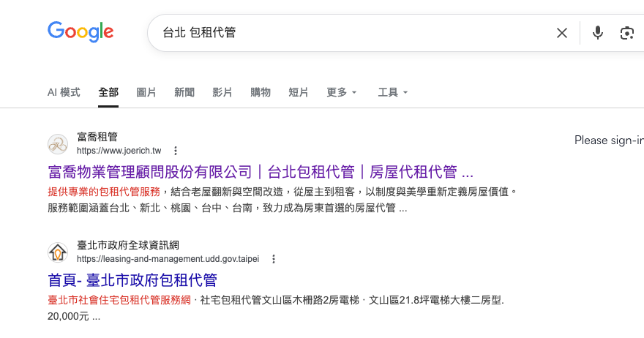The width and height of the screenshot is (644, 338).
Task: Switch to the 購物 tab
Action: coord(261,92)
